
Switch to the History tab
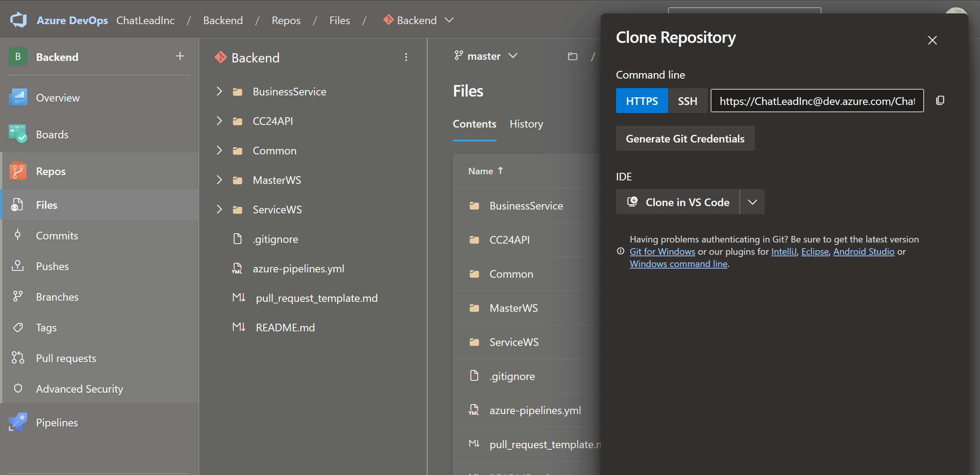526,124
